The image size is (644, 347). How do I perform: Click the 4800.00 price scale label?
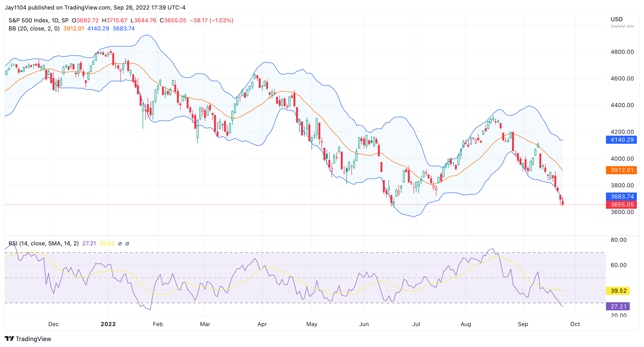pyautogui.click(x=622, y=52)
